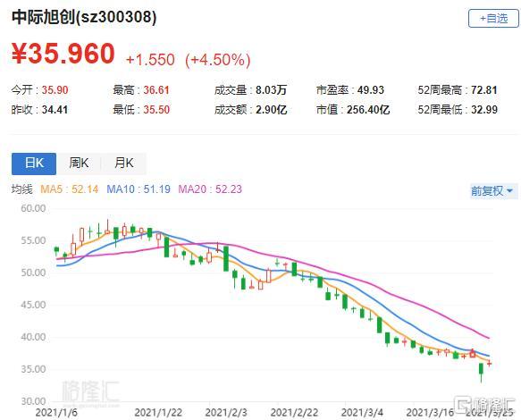Switch to 周K weekly chart tab

(x=79, y=164)
